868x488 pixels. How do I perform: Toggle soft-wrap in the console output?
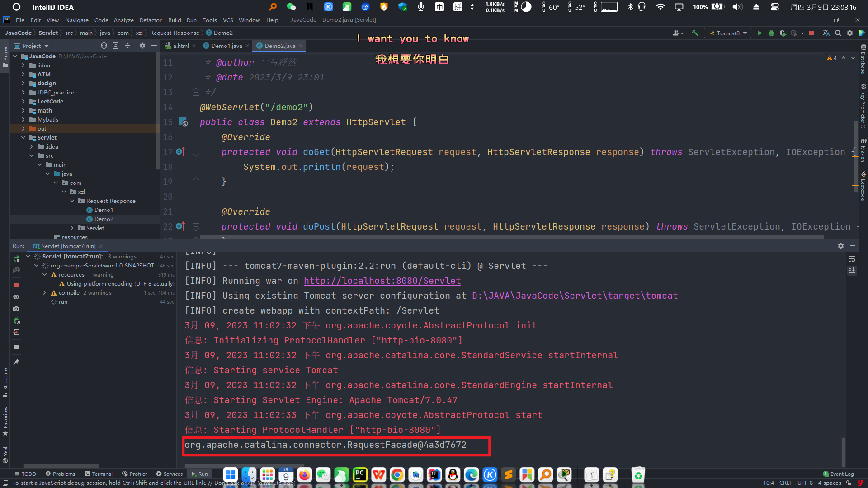coord(852,259)
